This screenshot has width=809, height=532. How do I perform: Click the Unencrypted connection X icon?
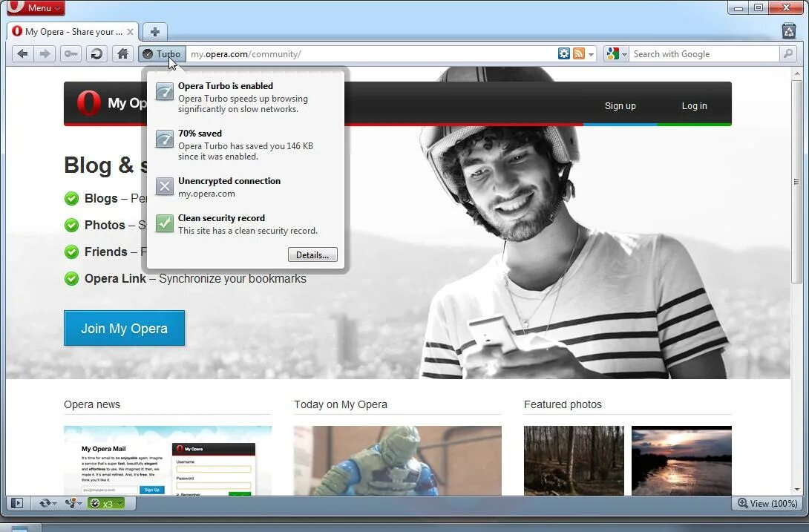click(165, 186)
